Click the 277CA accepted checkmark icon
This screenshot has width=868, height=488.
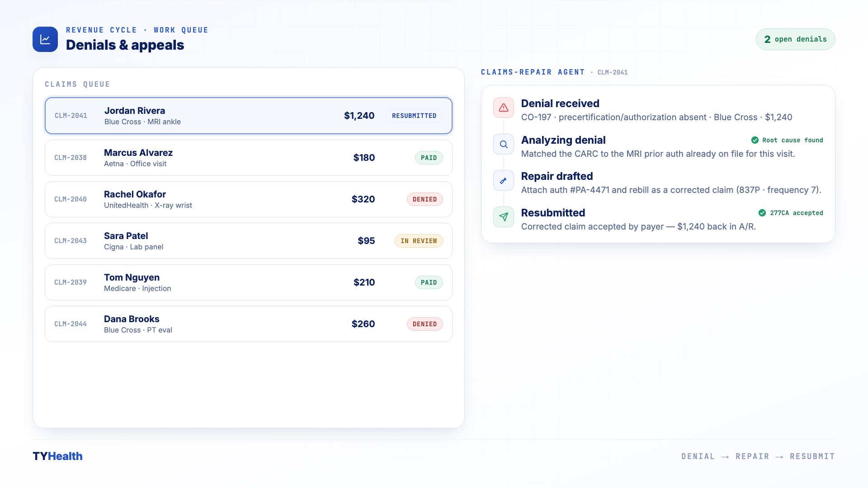(762, 213)
